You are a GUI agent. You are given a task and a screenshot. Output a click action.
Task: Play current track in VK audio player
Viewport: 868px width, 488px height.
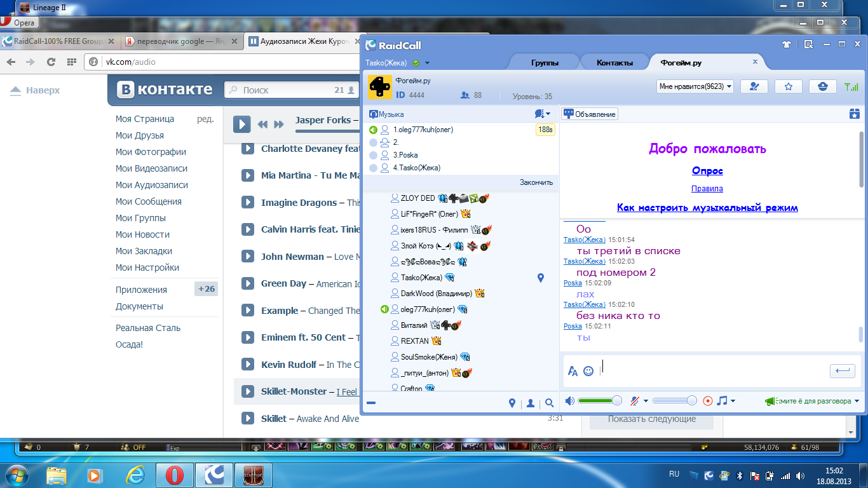pos(242,124)
